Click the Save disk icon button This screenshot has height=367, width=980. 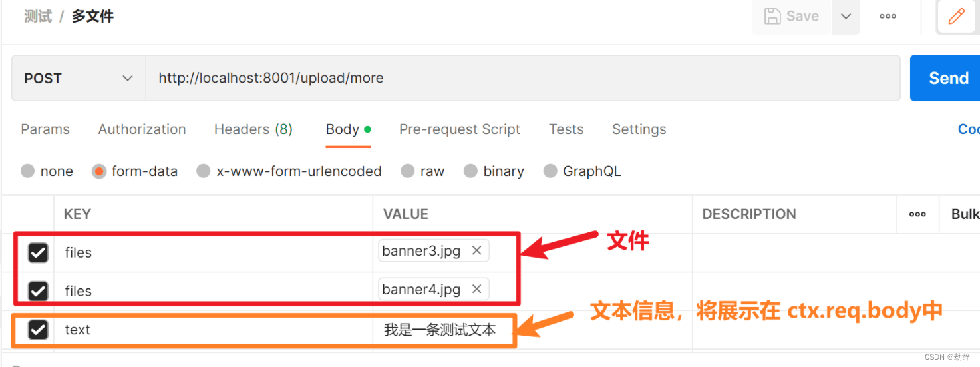click(792, 16)
